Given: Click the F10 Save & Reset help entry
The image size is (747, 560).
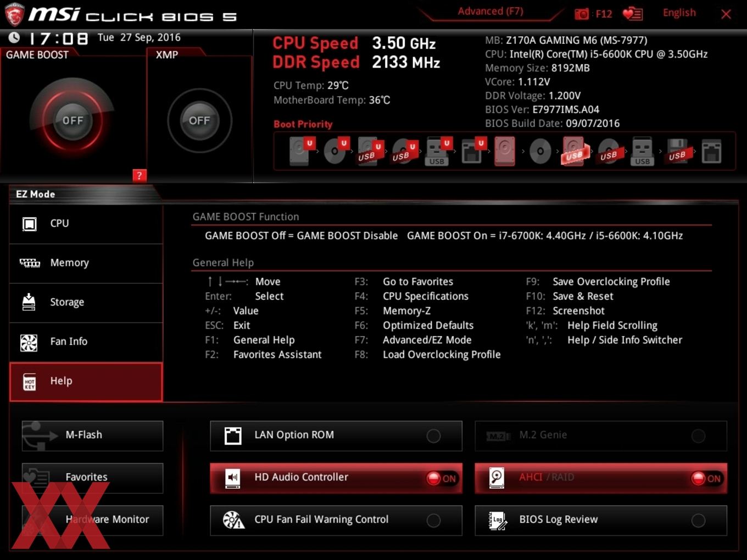Looking at the screenshot, I should 570,296.
